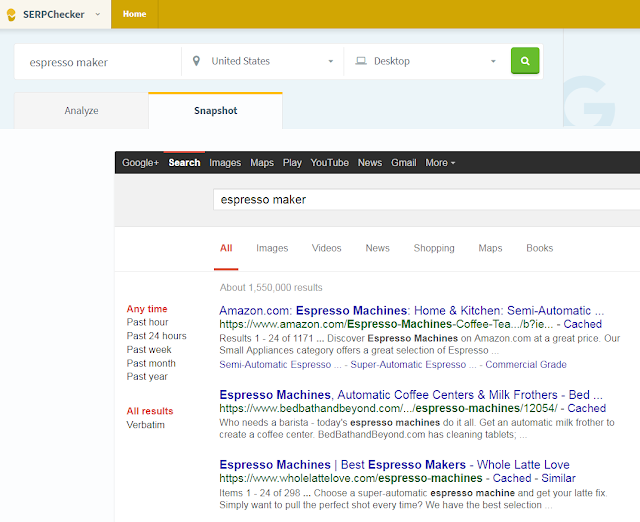Open the United States location dropdown
640x522 pixels.
(262, 61)
